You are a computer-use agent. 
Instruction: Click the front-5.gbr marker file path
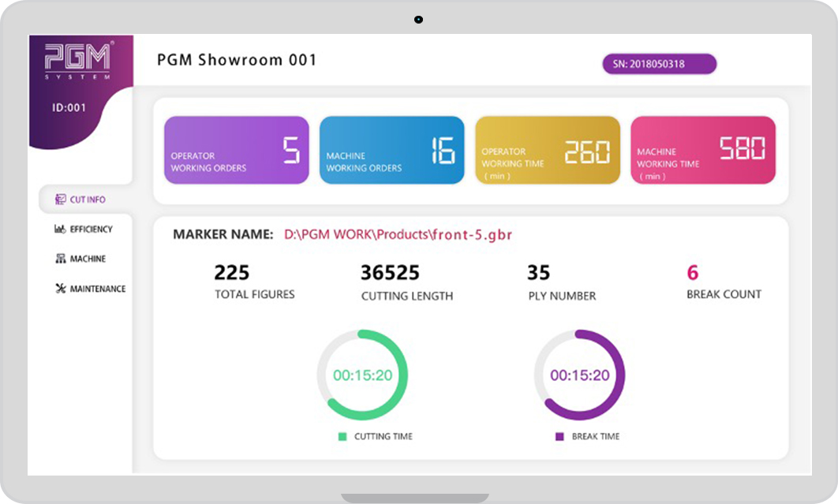pos(398,234)
